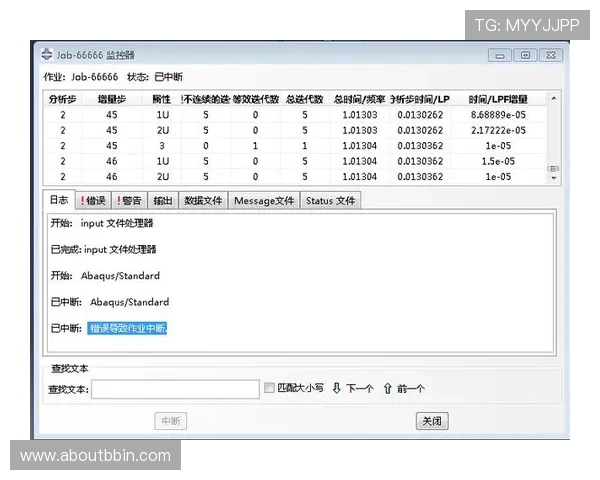Click the log line 已中断: Abaqus/Standard
Screen dimensions: 600x480
click(110, 302)
